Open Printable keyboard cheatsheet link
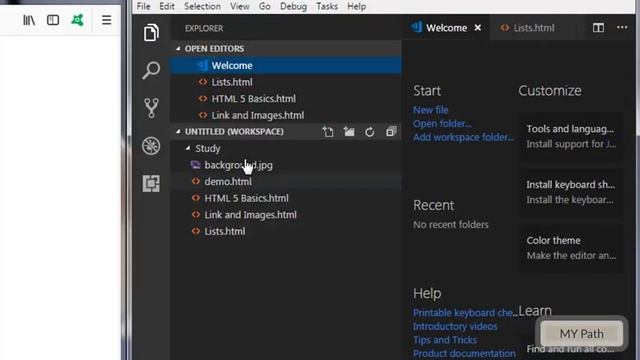This screenshot has height=360, width=640. tap(465, 313)
